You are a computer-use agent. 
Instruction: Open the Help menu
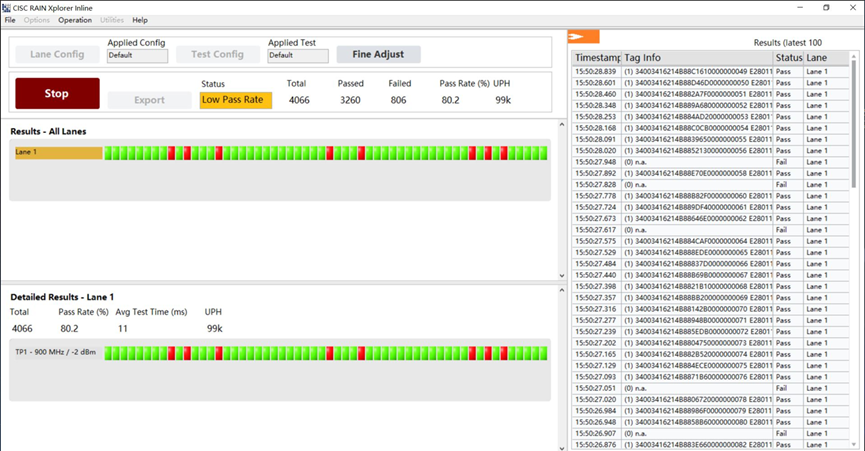(140, 20)
